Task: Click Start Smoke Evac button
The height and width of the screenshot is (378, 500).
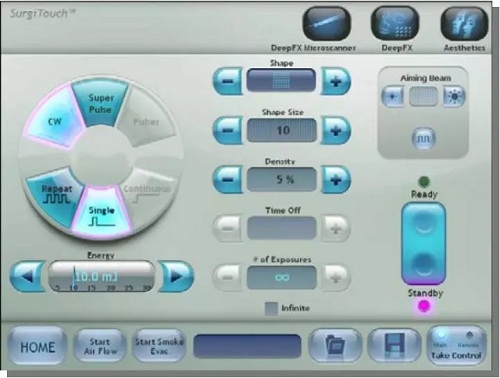Action: (159, 346)
